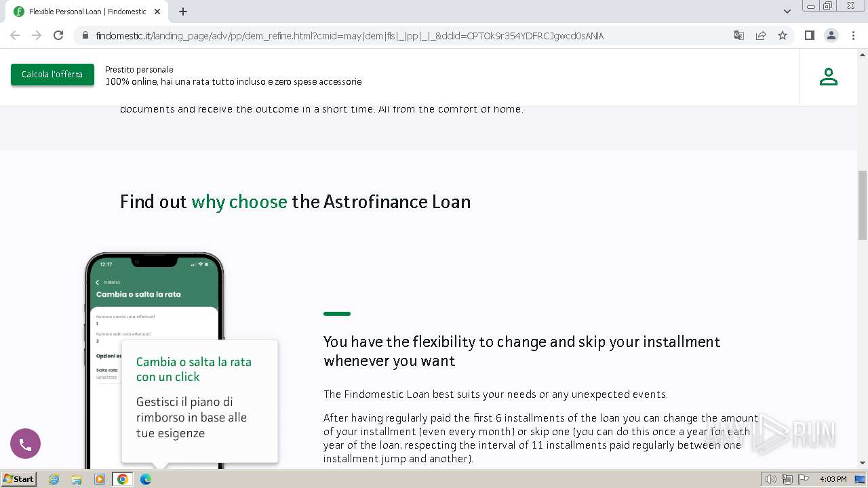The width and height of the screenshot is (868, 488).
Task: Expand the tab search dropdown chevron
Action: pos(787,12)
